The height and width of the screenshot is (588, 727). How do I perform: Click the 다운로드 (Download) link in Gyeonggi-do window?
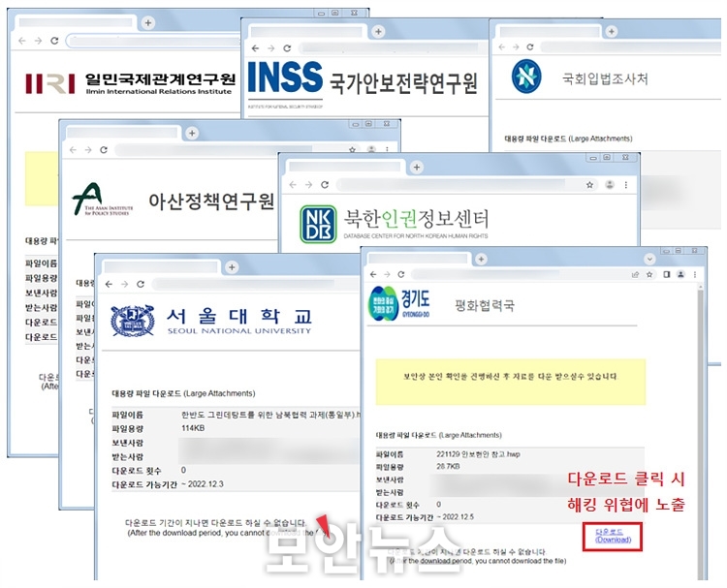[x=613, y=536]
